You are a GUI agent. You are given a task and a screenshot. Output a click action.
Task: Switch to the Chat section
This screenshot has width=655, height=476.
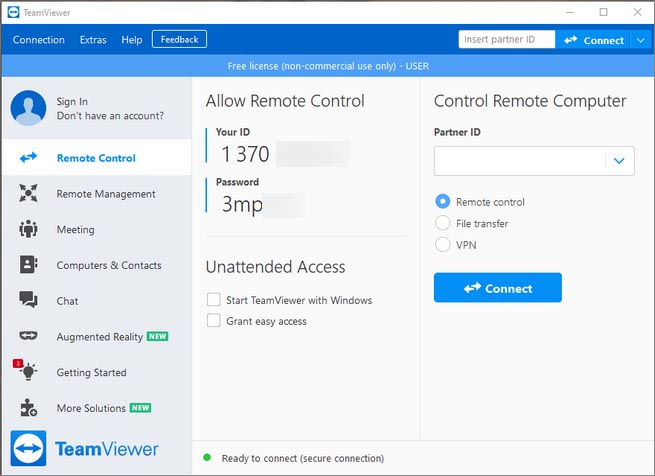[97, 300]
